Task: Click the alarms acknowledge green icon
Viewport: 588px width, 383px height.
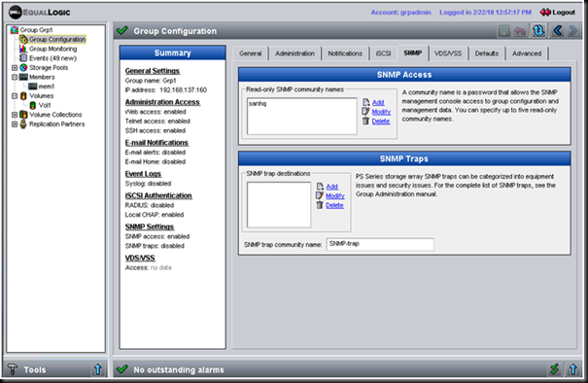Action: coord(554,369)
